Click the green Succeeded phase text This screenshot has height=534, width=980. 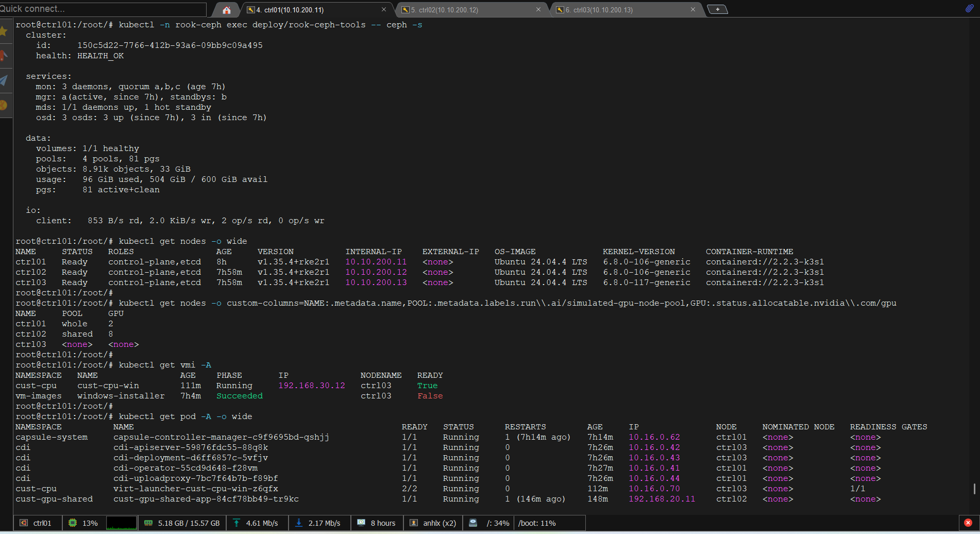pos(240,396)
